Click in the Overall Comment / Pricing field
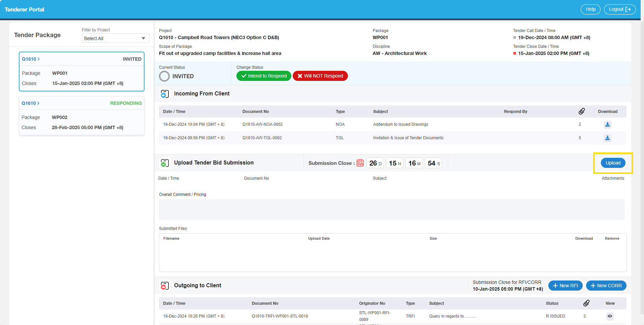 (x=392, y=210)
